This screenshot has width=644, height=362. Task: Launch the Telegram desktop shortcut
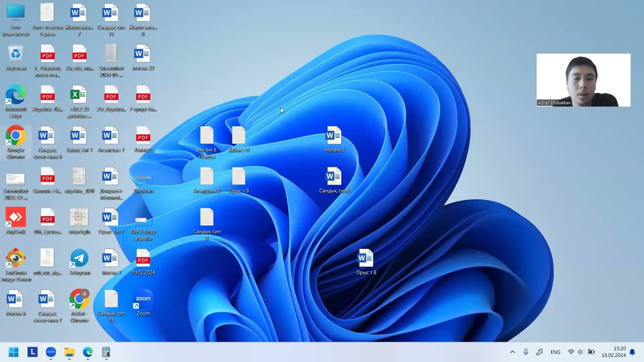click(x=79, y=262)
